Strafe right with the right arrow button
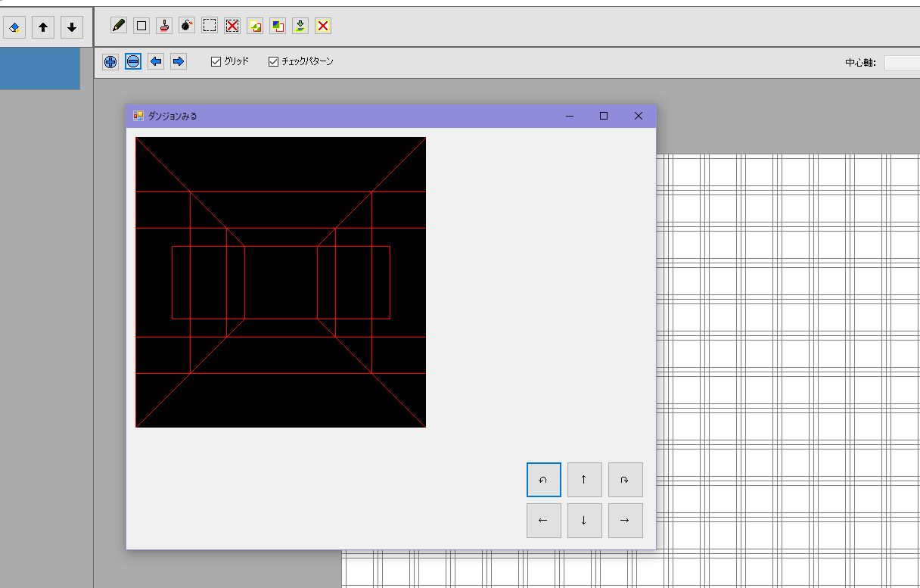 (x=626, y=521)
